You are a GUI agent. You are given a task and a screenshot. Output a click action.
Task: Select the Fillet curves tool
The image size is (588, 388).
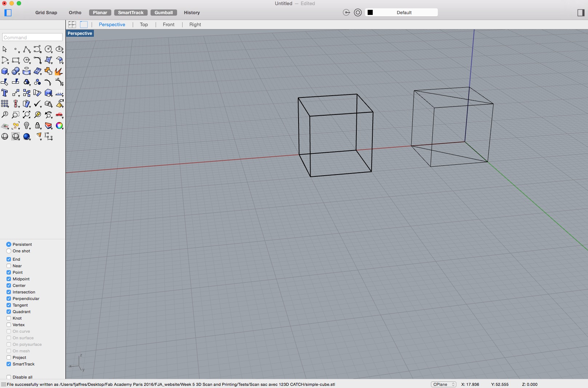pos(37,60)
